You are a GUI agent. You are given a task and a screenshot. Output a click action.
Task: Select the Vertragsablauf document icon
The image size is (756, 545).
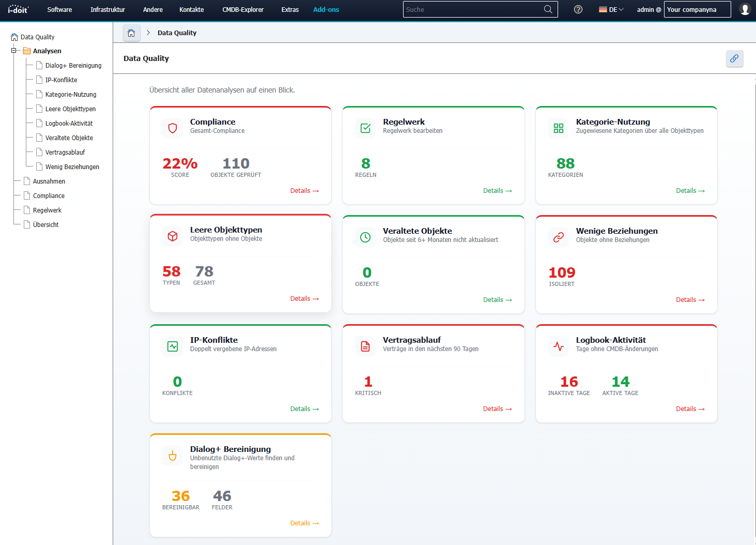365,346
